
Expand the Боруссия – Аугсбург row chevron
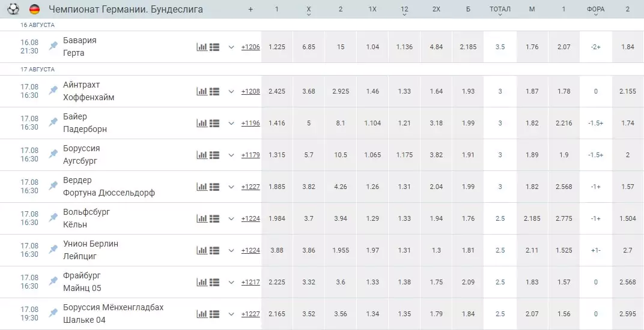coord(231,155)
